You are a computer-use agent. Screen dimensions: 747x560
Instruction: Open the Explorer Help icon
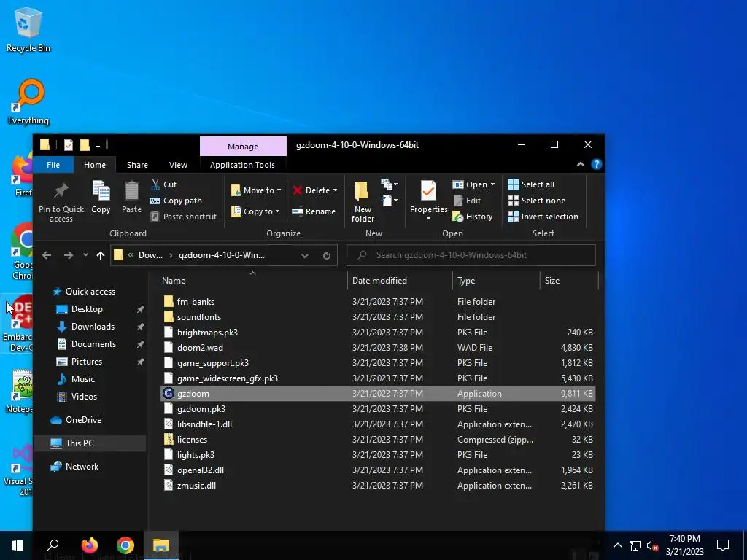point(596,164)
